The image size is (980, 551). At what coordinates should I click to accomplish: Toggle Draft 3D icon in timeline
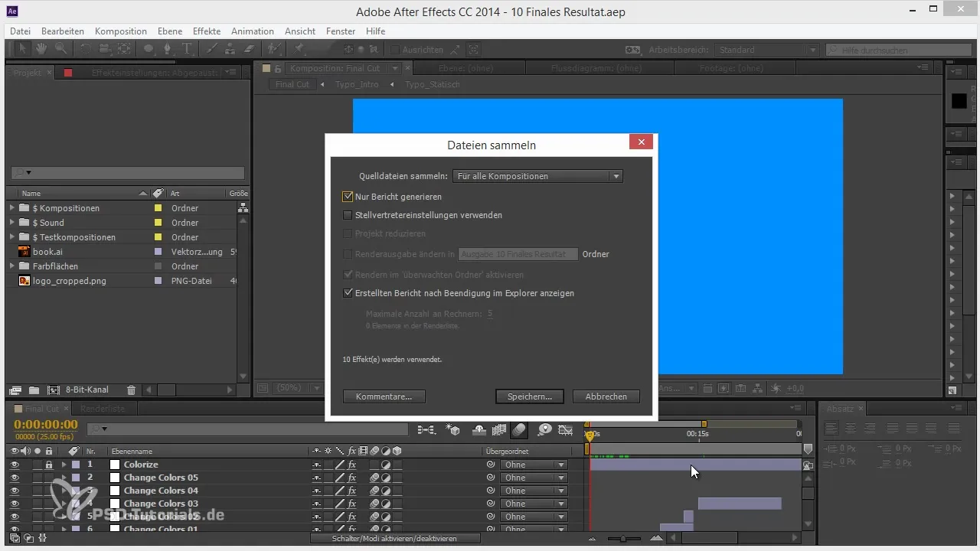(452, 429)
